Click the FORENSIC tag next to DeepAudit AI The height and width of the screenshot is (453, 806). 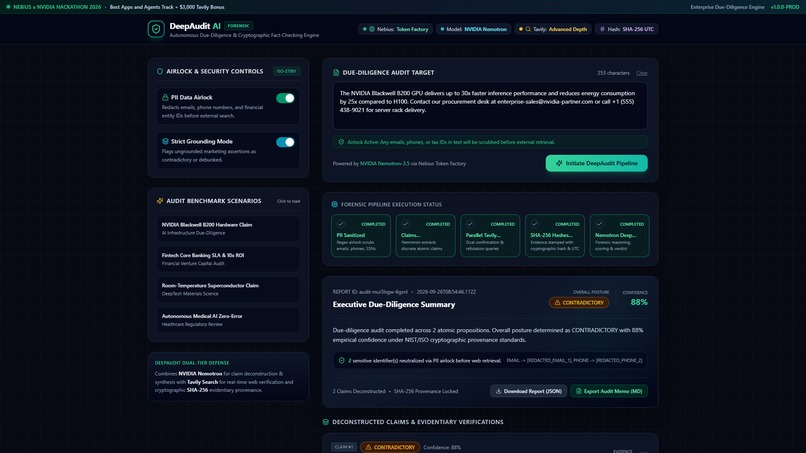239,26
